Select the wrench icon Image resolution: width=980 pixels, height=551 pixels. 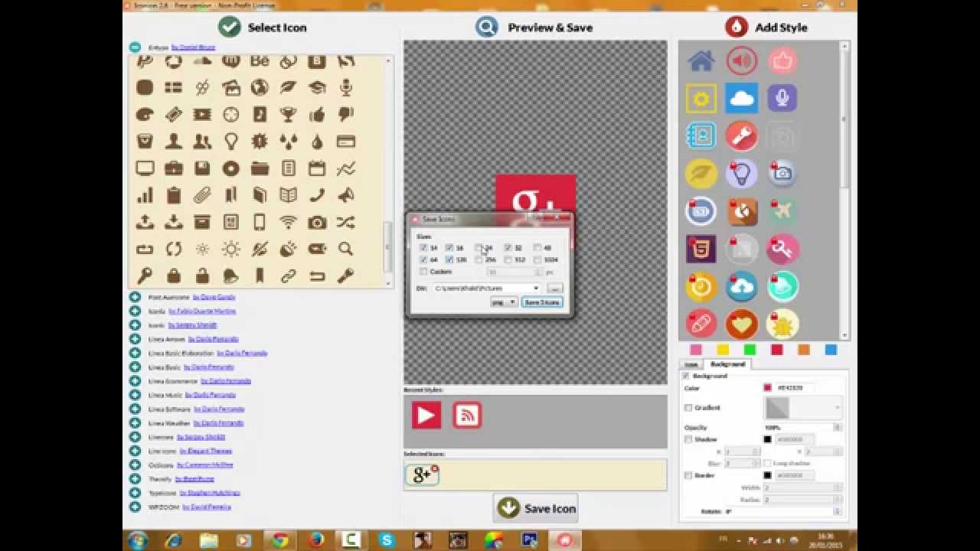coord(345,275)
